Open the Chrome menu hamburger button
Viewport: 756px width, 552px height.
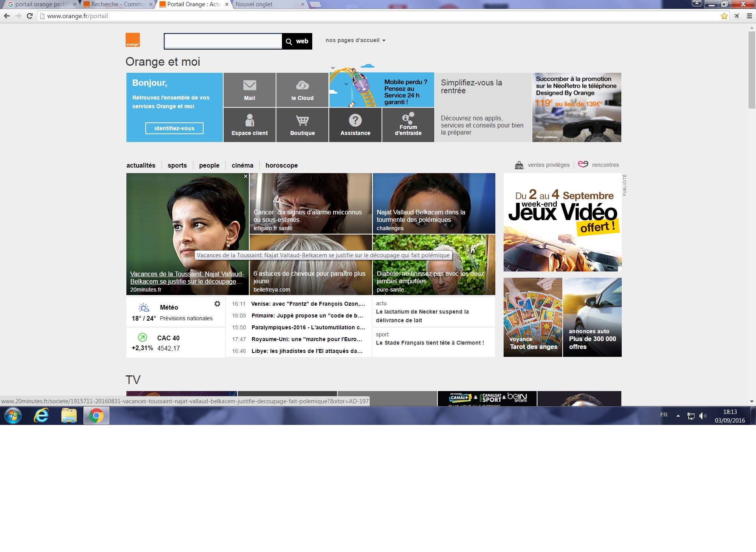(749, 16)
